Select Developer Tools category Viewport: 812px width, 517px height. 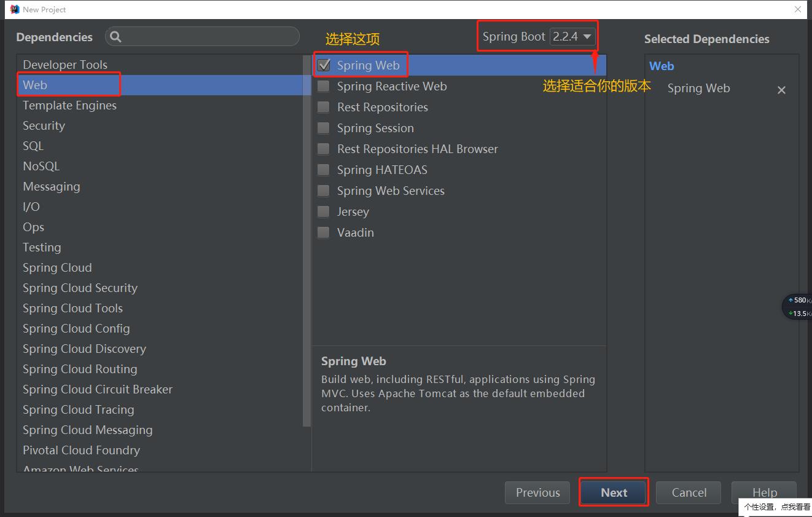coord(160,65)
